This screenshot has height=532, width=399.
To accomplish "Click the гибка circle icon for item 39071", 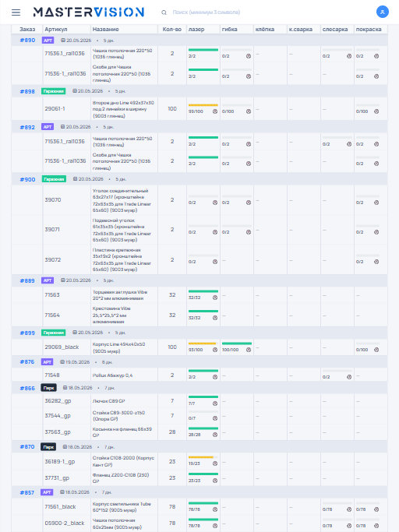I will [x=249, y=232].
